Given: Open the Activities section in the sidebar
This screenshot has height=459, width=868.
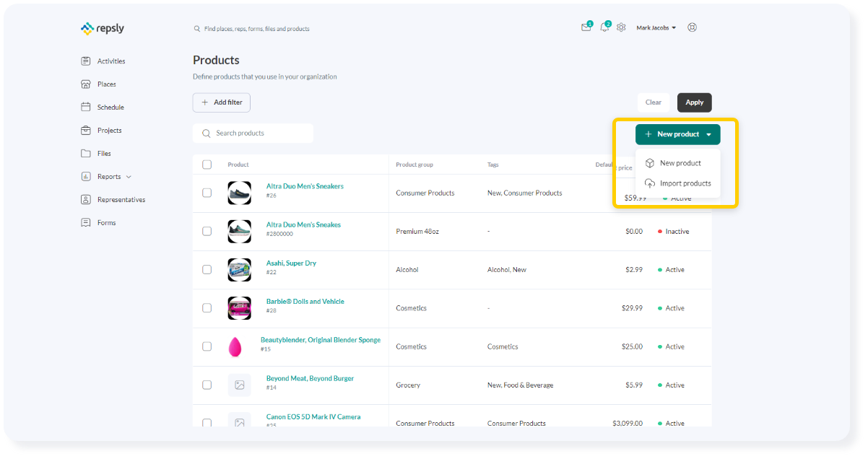Looking at the screenshot, I should [110, 61].
